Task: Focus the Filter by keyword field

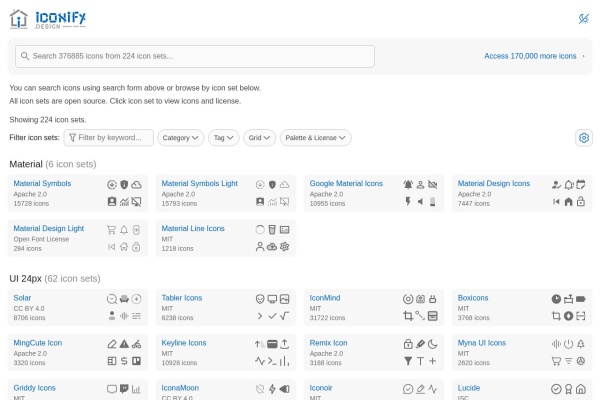Action: pos(109,138)
